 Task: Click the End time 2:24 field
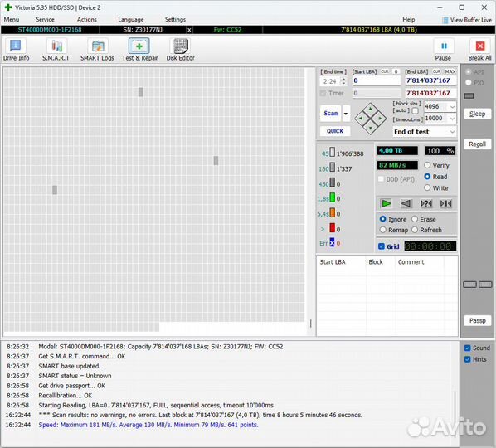pos(329,81)
